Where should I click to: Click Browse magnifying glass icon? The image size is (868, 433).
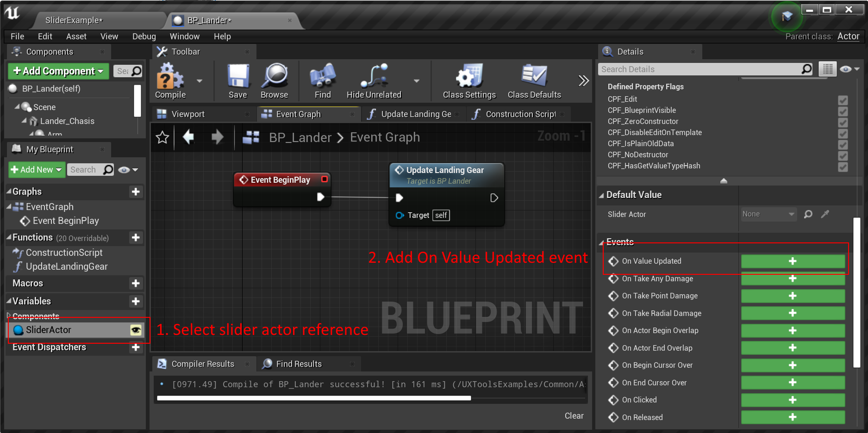click(275, 77)
